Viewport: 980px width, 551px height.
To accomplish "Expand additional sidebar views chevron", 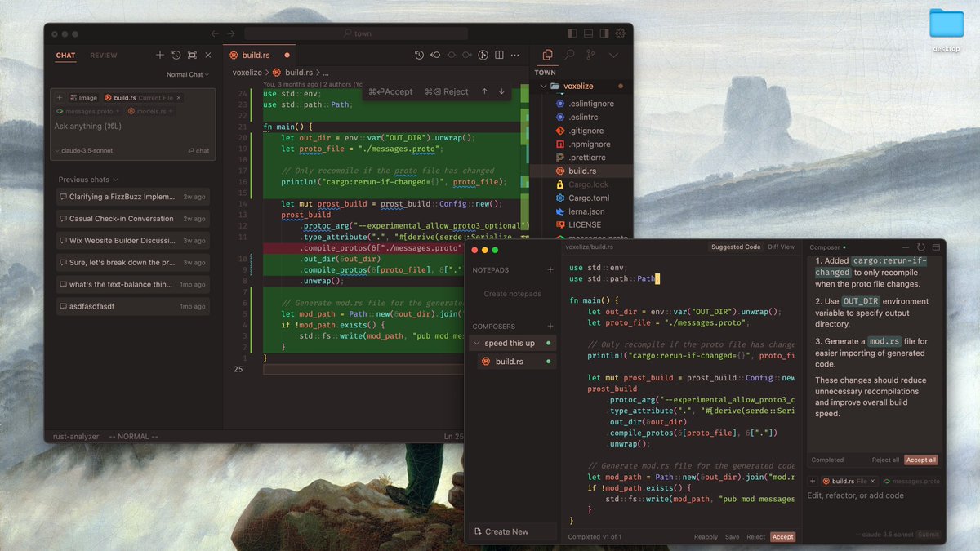I will (613, 55).
